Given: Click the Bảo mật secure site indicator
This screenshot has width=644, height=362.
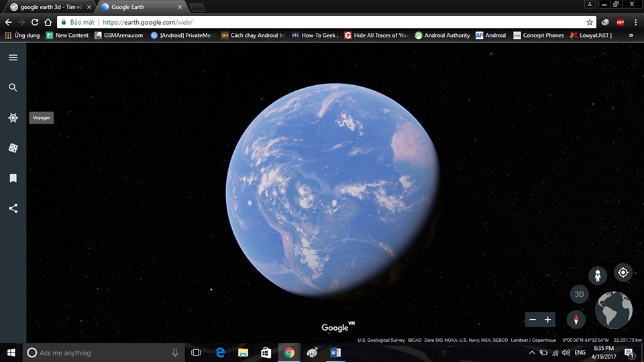Looking at the screenshot, I should pos(78,22).
